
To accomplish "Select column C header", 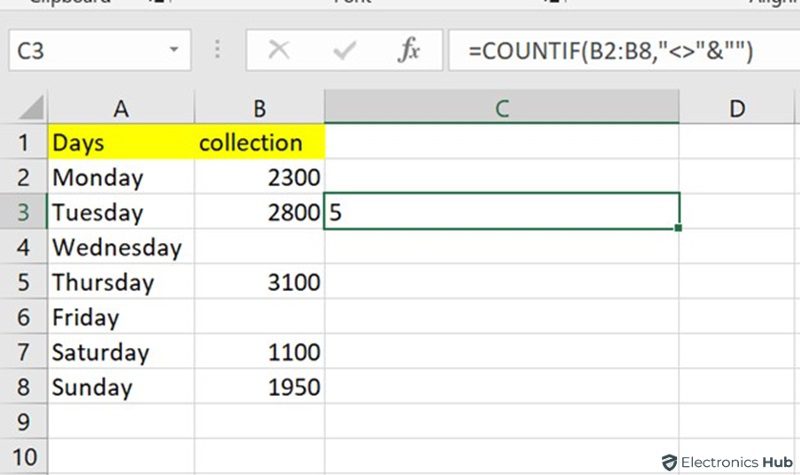I will pos(502,108).
